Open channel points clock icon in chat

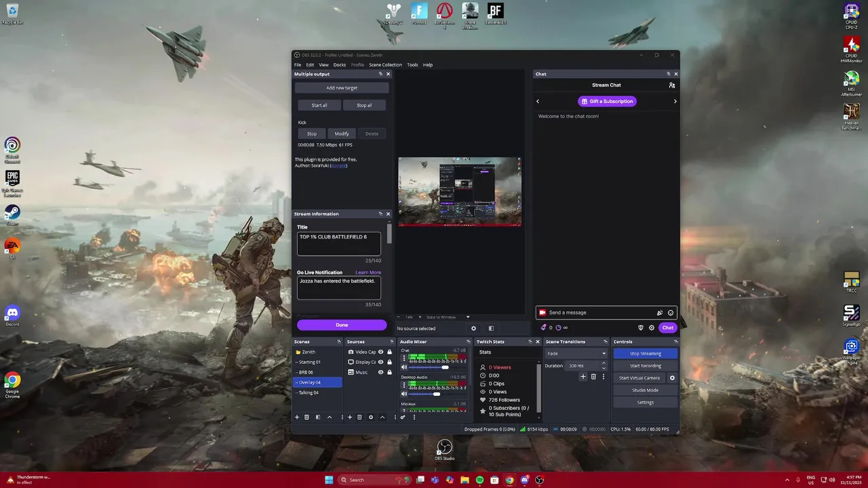pos(558,328)
